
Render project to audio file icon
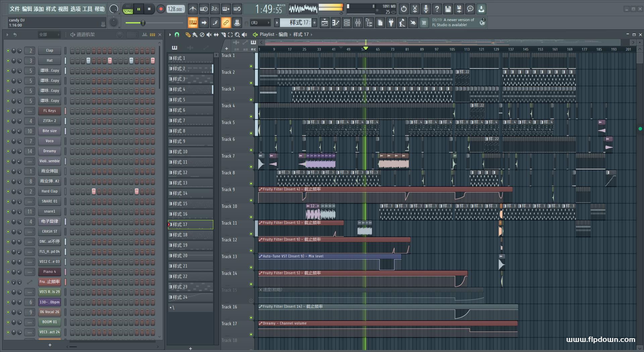(x=459, y=9)
